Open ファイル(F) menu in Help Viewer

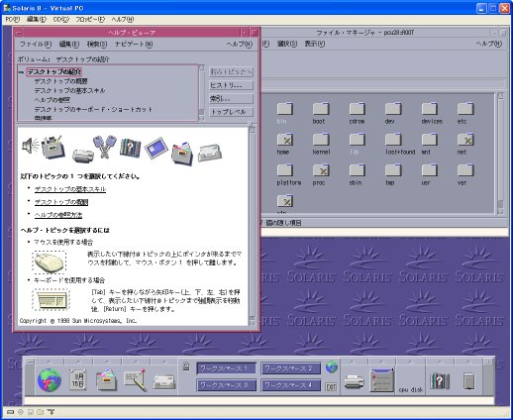tap(36, 44)
